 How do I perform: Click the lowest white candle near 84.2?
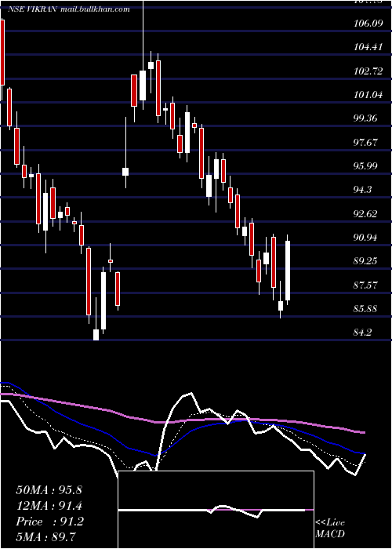pyautogui.click(x=96, y=334)
